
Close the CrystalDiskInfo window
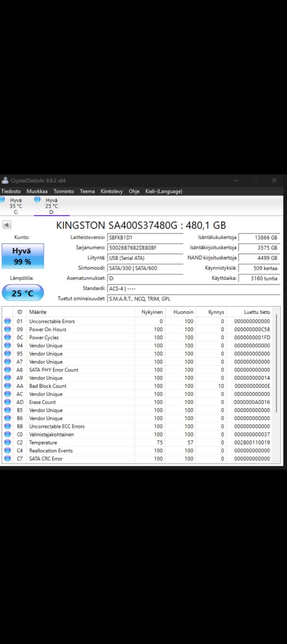274,180
